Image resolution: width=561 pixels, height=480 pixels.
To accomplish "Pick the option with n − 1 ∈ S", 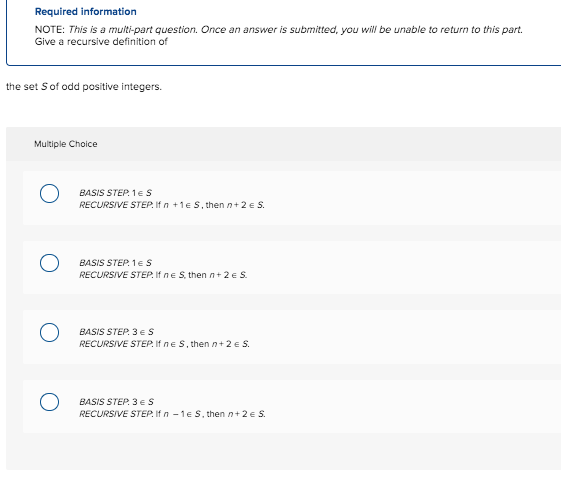I will [x=49, y=402].
